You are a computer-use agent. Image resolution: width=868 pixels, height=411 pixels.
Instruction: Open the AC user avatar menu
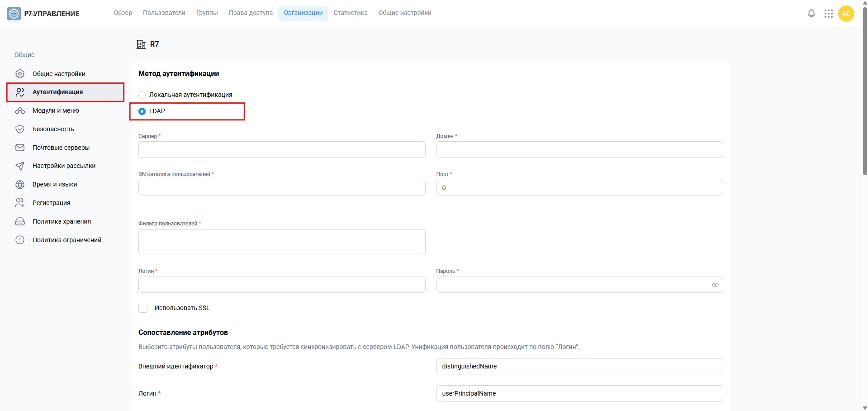click(846, 14)
